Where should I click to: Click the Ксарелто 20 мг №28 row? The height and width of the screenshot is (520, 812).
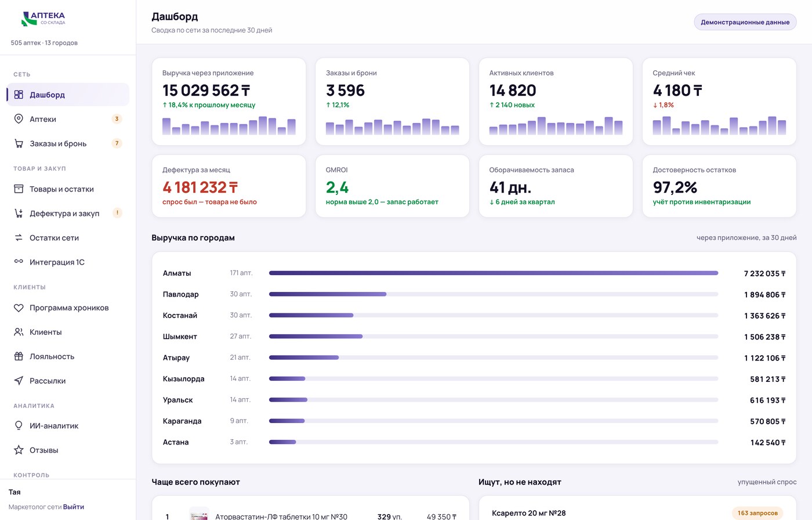point(637,513)
